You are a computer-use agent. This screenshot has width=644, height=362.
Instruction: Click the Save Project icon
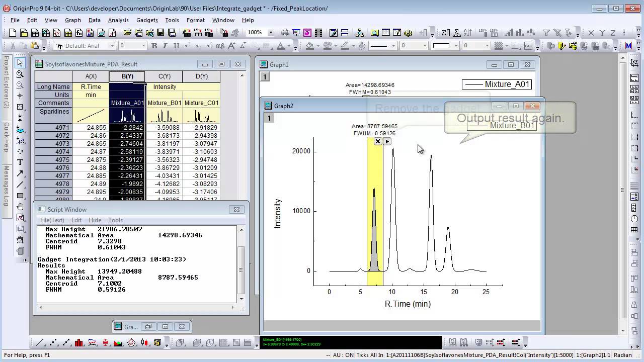coord(160,33)
